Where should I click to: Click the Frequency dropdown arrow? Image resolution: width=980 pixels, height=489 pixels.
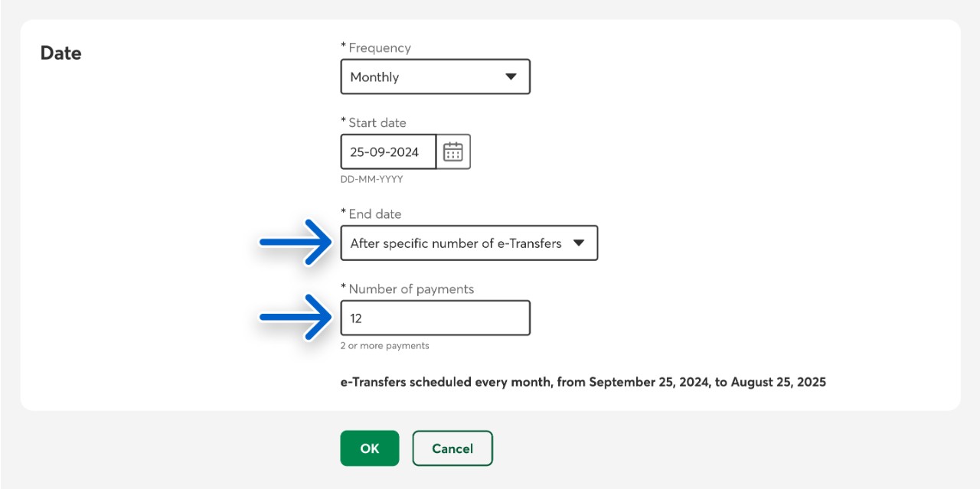511,77
